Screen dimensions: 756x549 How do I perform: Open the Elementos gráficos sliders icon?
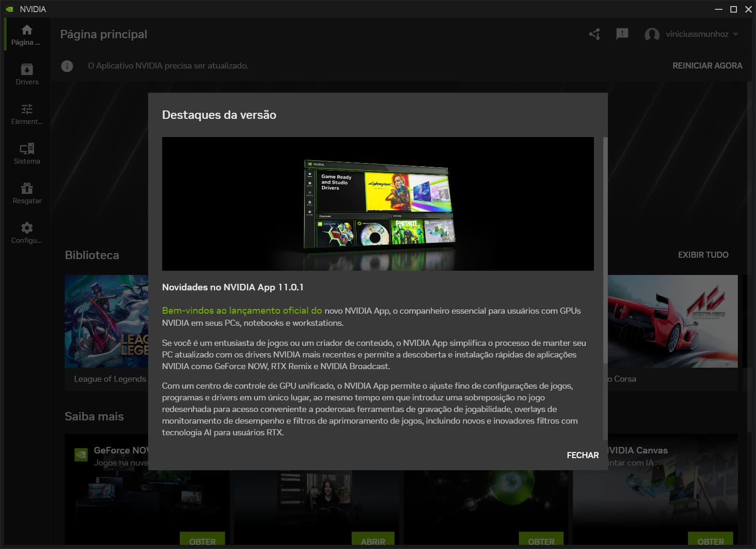27,109
